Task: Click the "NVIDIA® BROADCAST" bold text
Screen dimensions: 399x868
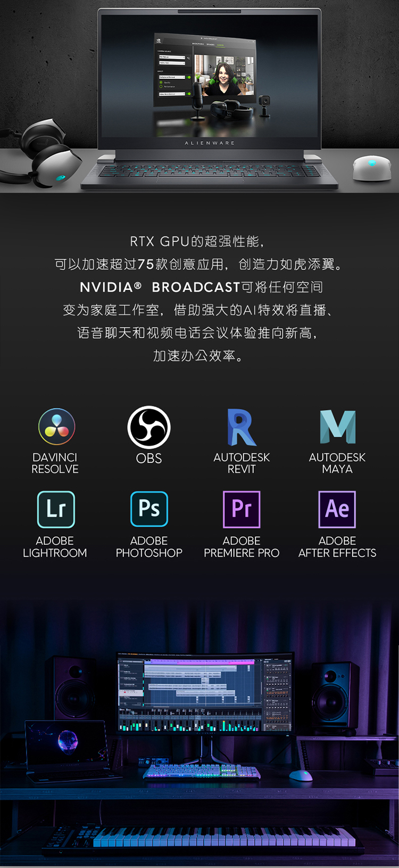Action: (160, 288)
